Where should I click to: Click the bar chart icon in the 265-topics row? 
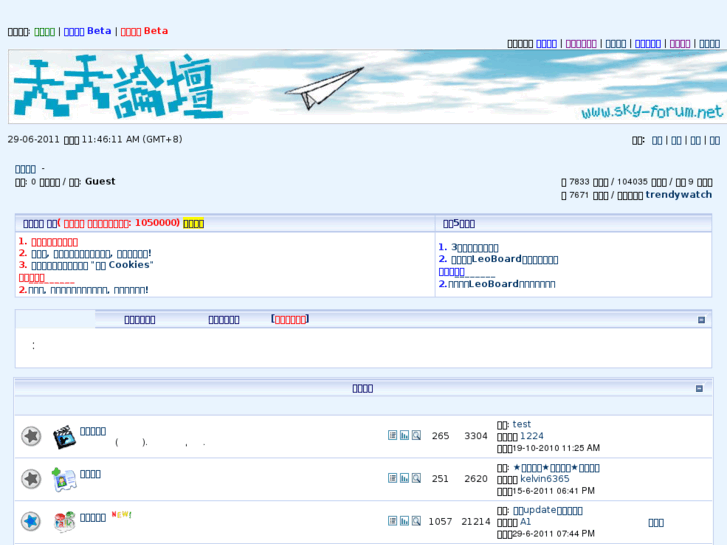404,435
